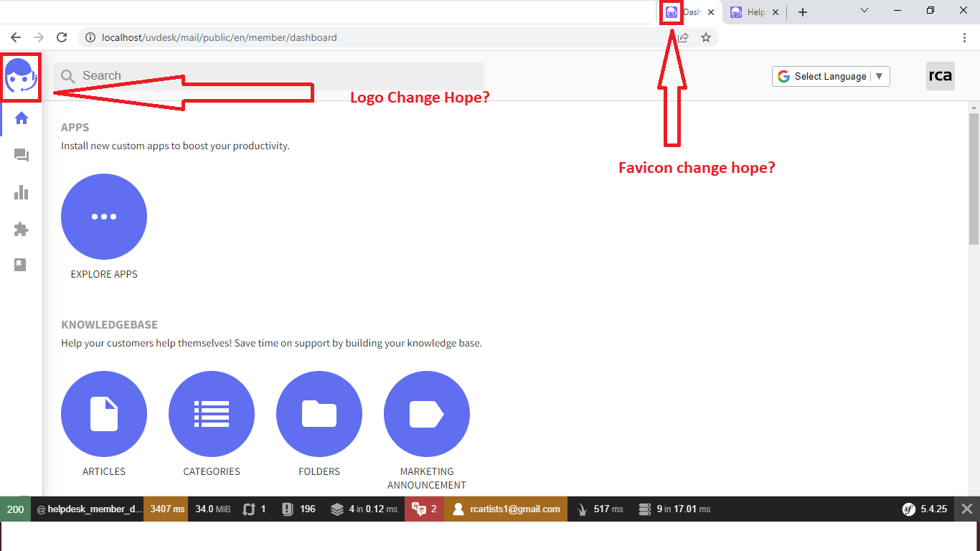
Task: Open the Home dashboard sidebar icon
Action: [22, 118]
